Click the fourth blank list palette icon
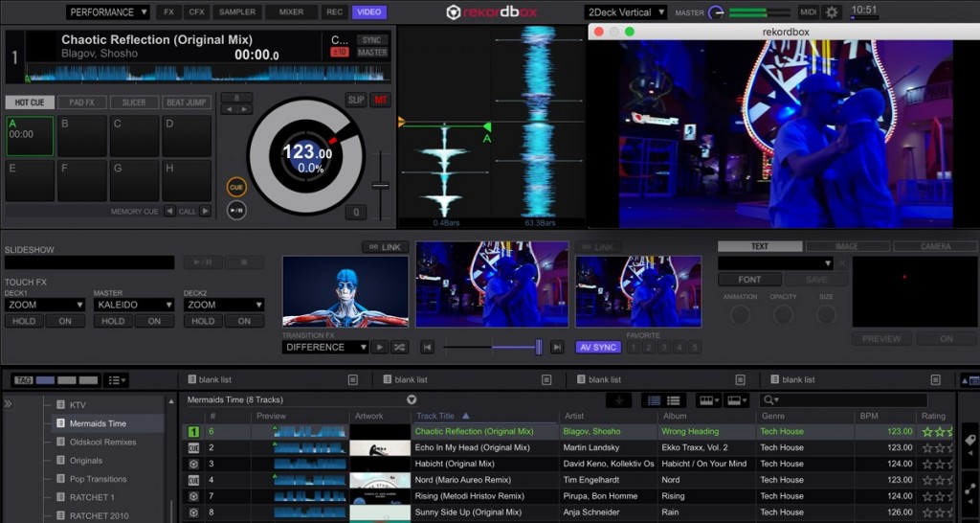 [x=936, y=379]
